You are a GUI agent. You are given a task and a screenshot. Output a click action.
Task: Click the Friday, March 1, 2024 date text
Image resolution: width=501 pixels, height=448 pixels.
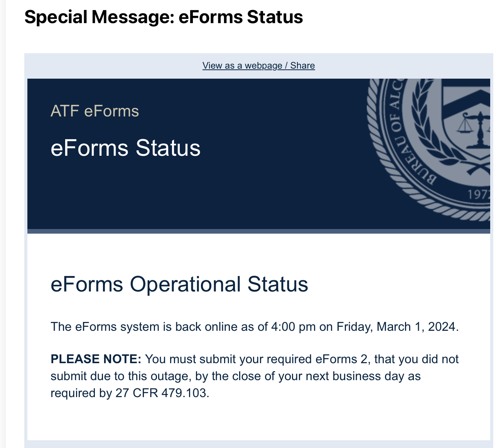pos(397,327)
